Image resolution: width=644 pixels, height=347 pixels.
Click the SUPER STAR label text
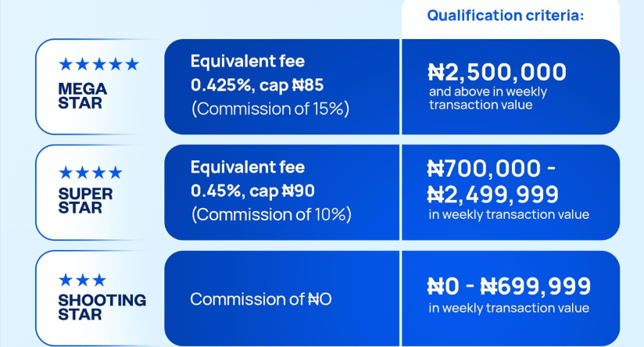tap(85, 200)
